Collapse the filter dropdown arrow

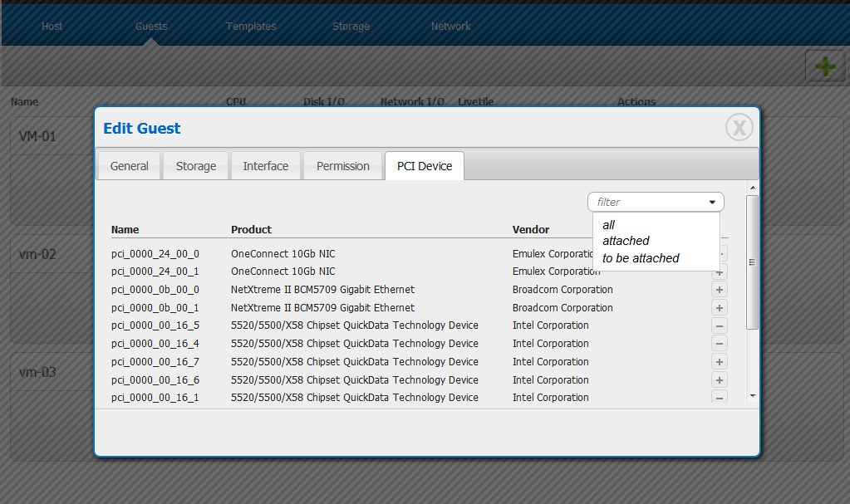712,202
